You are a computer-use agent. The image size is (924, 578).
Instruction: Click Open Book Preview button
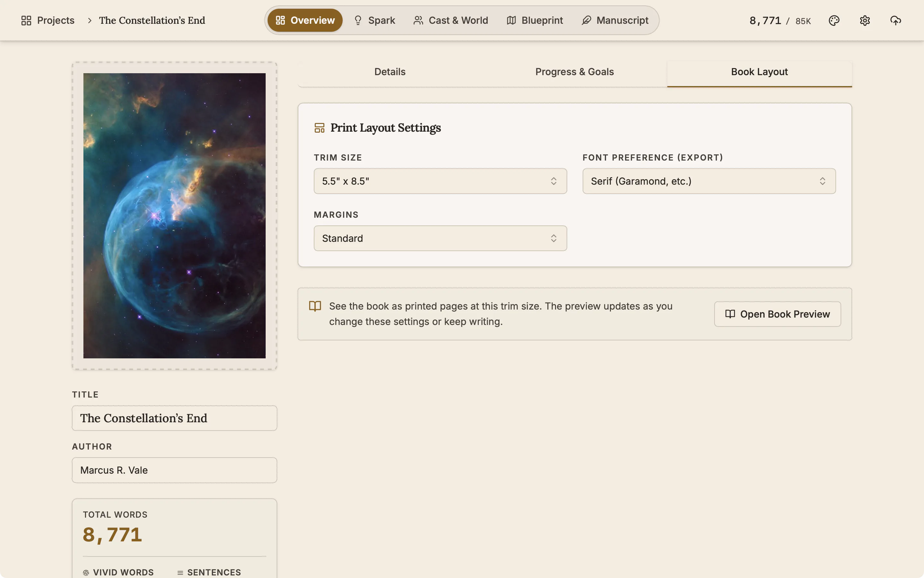[777, 314]
